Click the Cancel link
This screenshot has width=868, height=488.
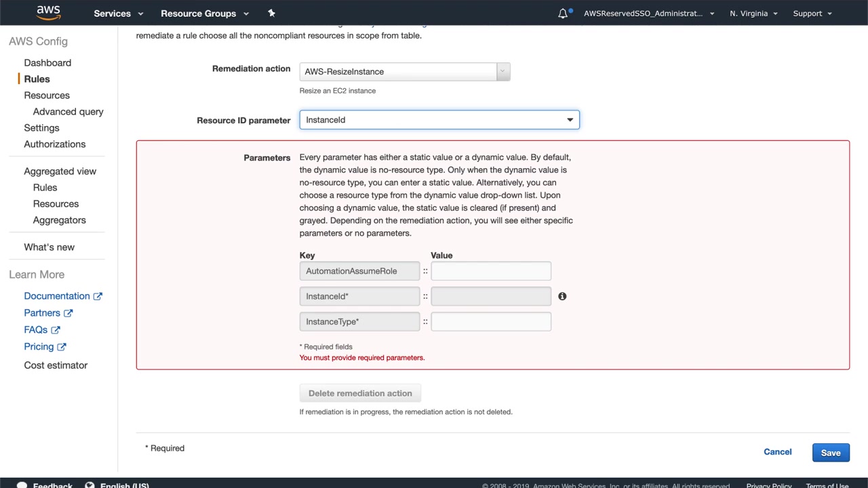coord(777,452)
